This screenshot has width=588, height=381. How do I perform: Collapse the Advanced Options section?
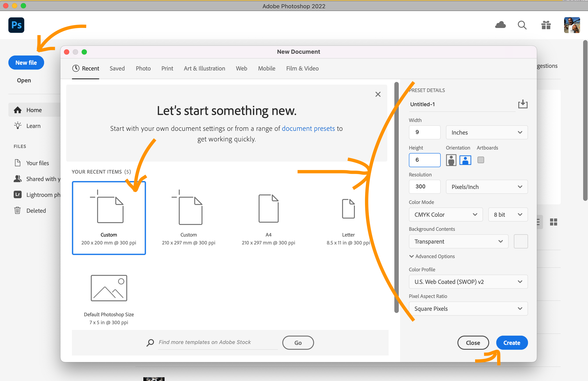pyautogui.click(x=432, y=256)
